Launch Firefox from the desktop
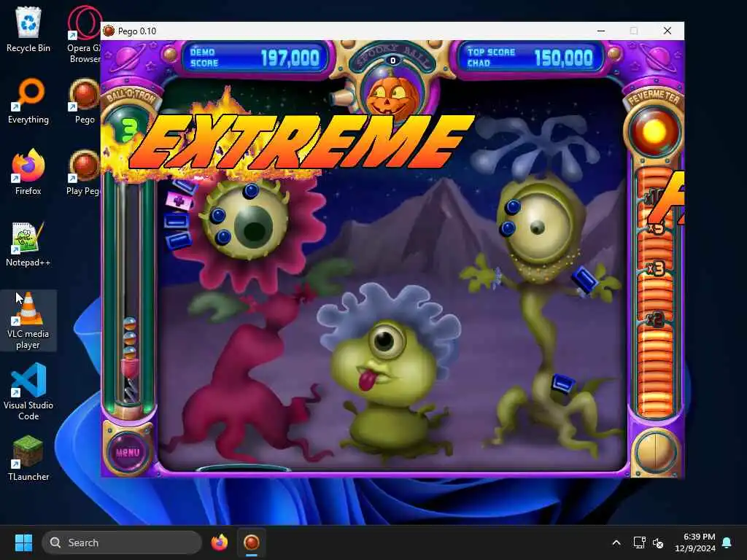The height and width of the screenshot is (560, 747). (28, 172)
